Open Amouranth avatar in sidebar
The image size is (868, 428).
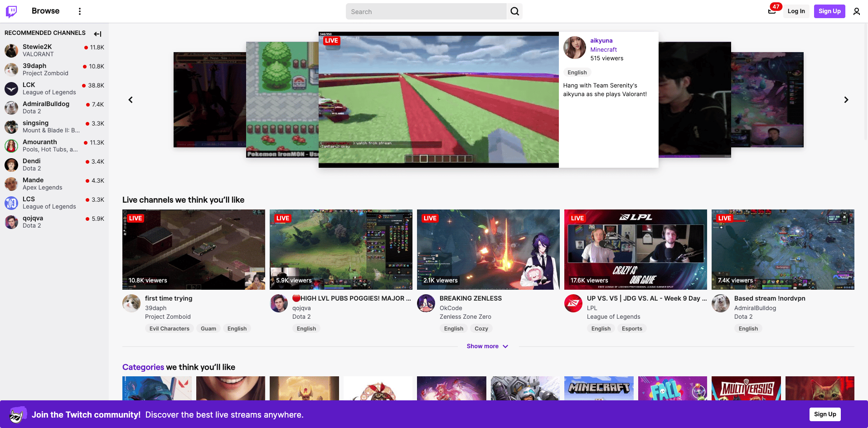coord(11,146)
